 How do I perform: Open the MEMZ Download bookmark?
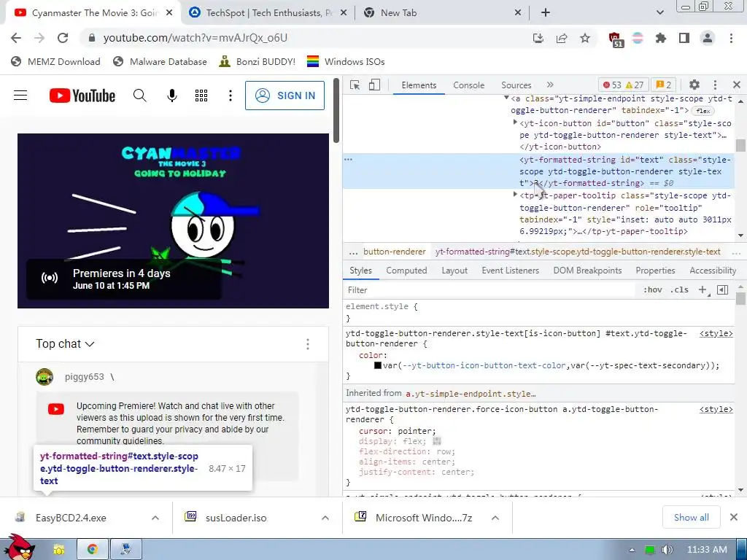pyautogui.click(x=55, y=61)
